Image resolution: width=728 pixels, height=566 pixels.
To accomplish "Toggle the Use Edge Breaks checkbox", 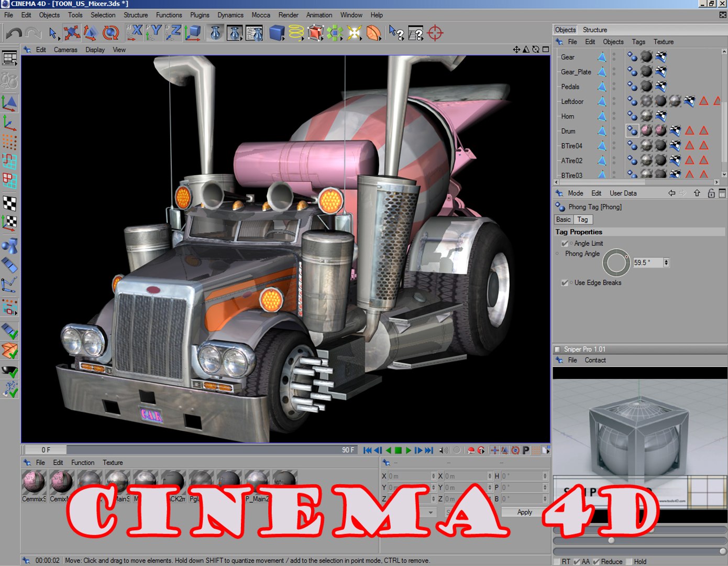I will pos(565,282).
